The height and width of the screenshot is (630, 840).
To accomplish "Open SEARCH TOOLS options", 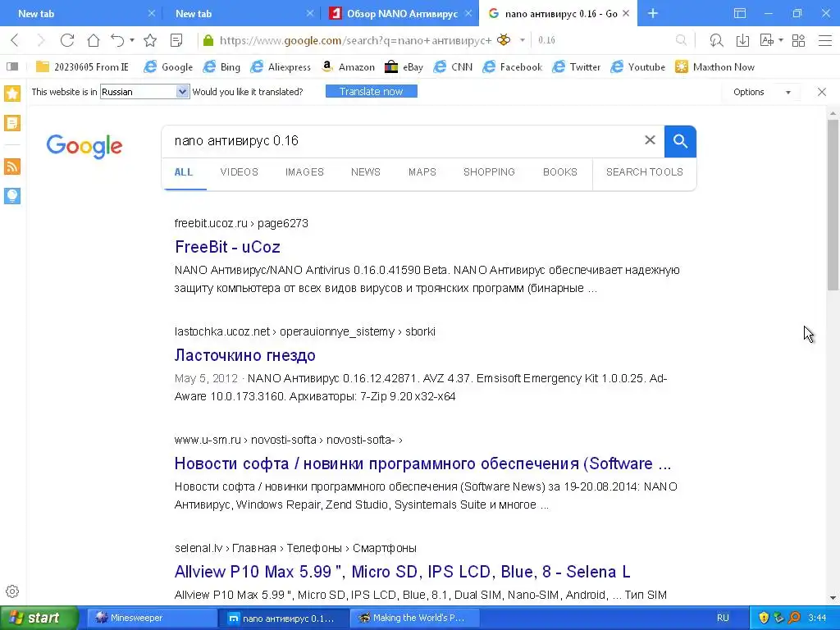I will click(645, 172).
